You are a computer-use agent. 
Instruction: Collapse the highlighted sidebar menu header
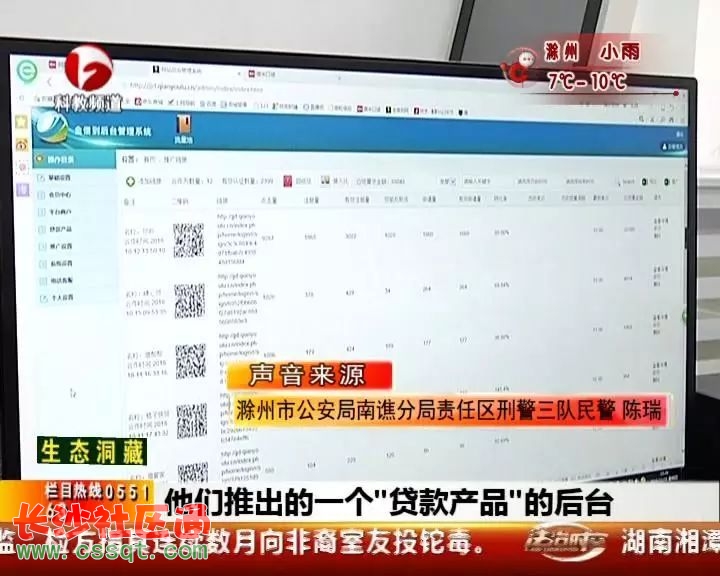(74, 160)
